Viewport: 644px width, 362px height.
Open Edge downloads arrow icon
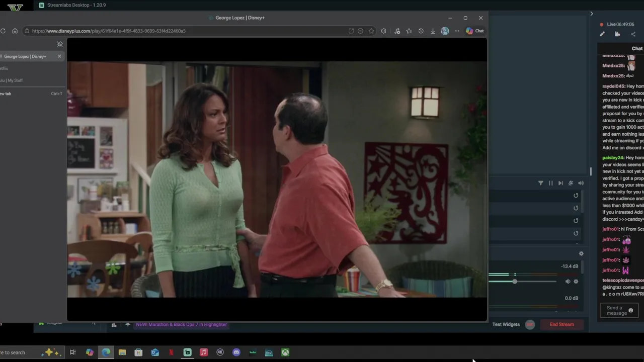tap(433, 31)
